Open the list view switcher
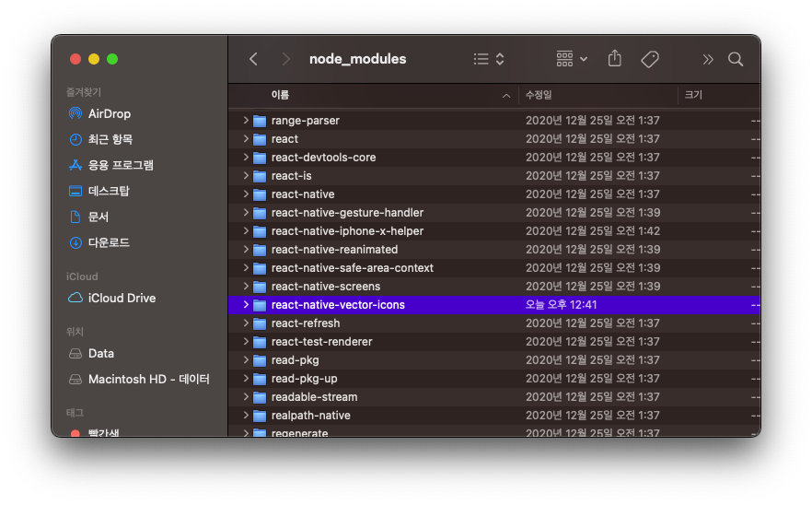The width and height of the screenshot is (812, 505). 489,59
